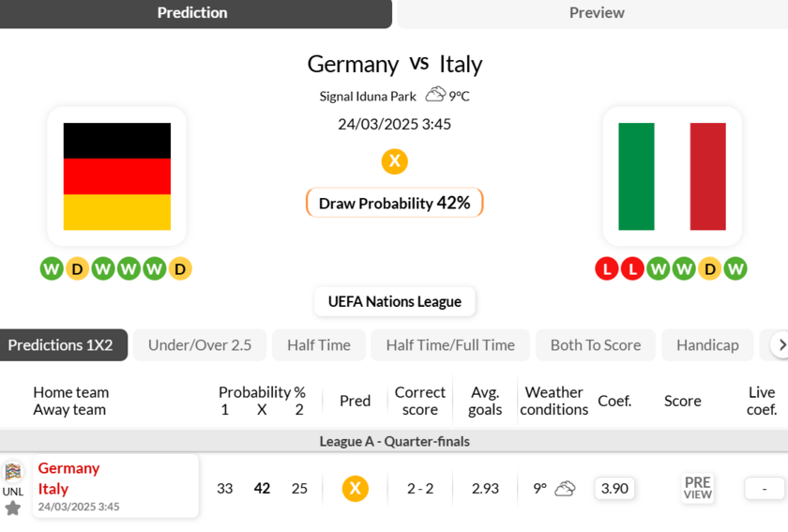The image size is (788, 532).
Task: Click the cloud icon in weather conditions column
Action: click(x=565, y=488)
